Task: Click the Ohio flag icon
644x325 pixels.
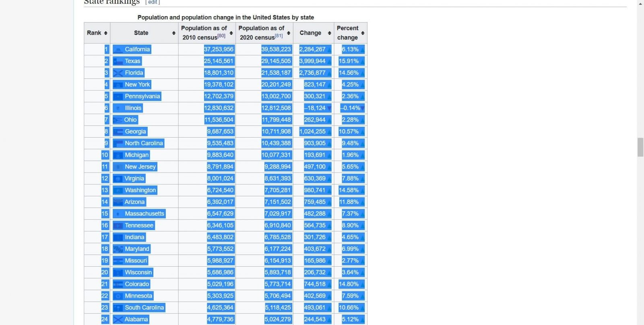Action: 118,120
